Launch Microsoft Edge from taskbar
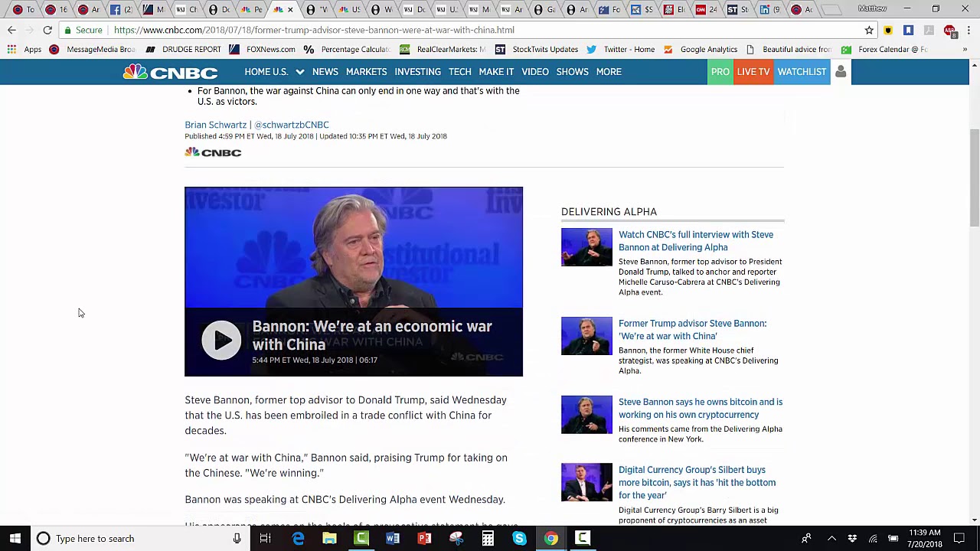The width and height of the screenshot is (980, 551). [298, 539]
